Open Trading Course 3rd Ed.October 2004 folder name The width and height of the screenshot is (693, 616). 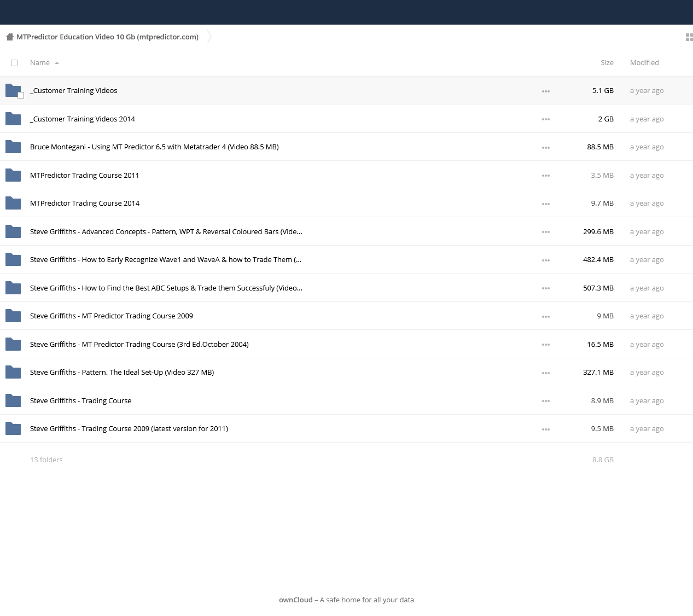coord(139,344)
